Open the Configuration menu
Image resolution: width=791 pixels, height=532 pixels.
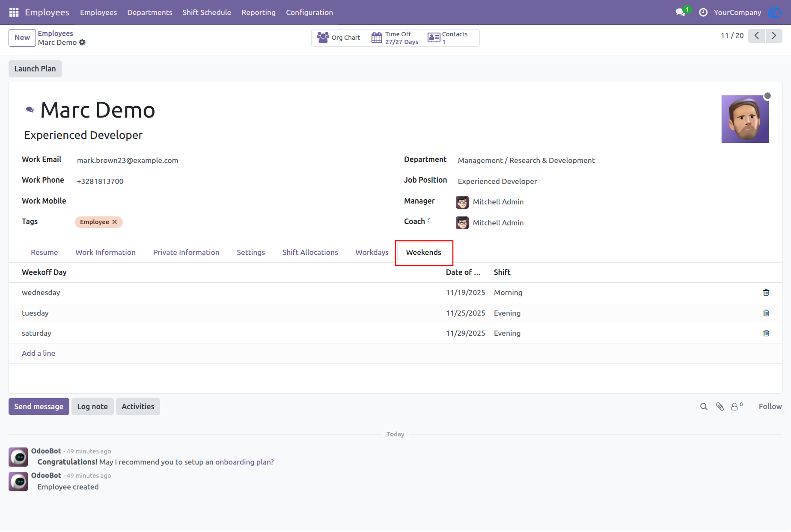coord(309,12)
